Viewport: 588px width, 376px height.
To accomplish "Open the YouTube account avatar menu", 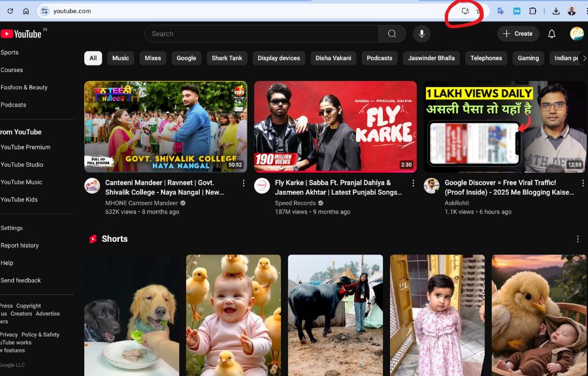I will (x=577, y=34).
